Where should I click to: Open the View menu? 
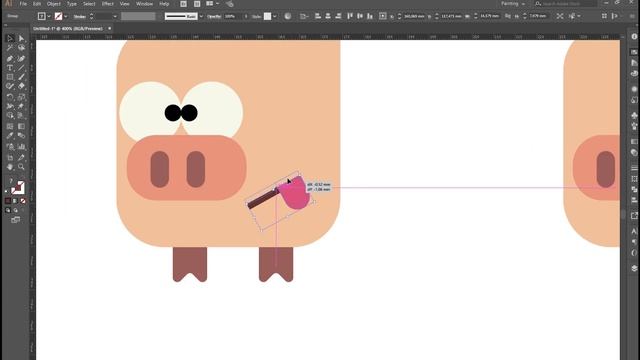[x=124, y=4]
